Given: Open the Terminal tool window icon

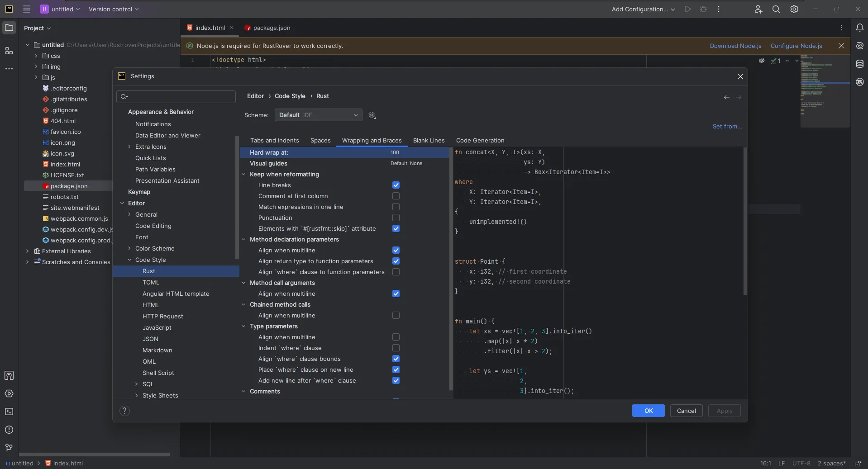Looking at the screenshot, I should click(x=9, y=412).
